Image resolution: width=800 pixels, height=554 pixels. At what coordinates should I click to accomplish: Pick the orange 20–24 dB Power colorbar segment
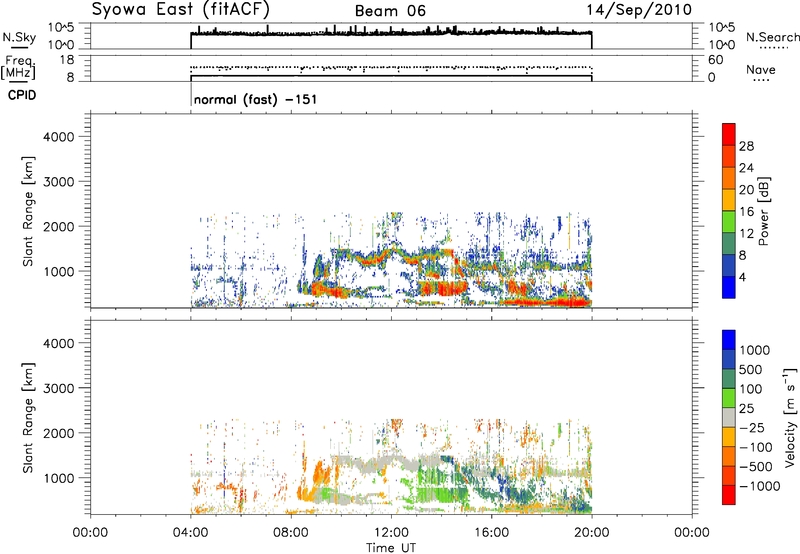click(x=729, y=178)
